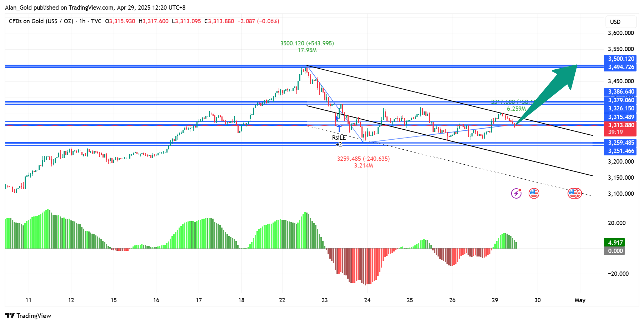The width and height of the screenshot is (644, 324).
Task: Click the 39:19 countdown timer
Action: coord(615,132)
